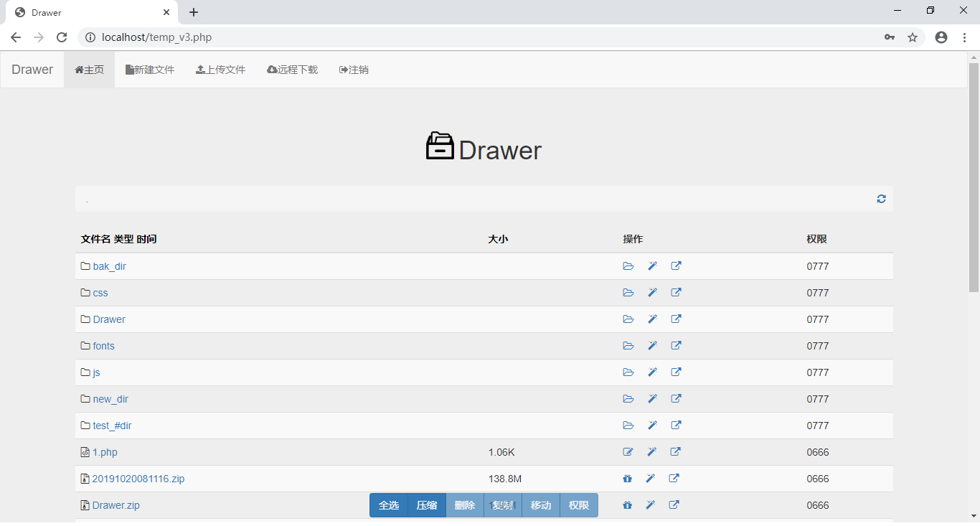Click magic wand icon for Drawer.zip
This screenshot has width=980, height=526.
650,505
